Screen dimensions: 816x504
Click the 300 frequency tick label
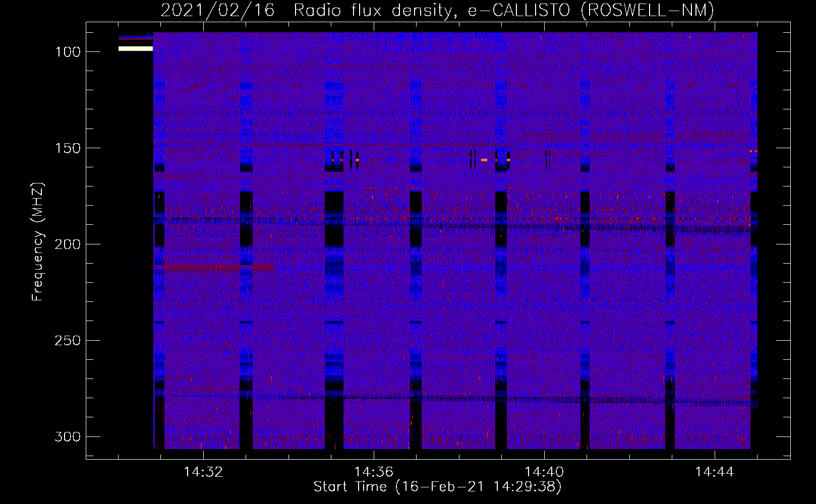pos(68,436)
